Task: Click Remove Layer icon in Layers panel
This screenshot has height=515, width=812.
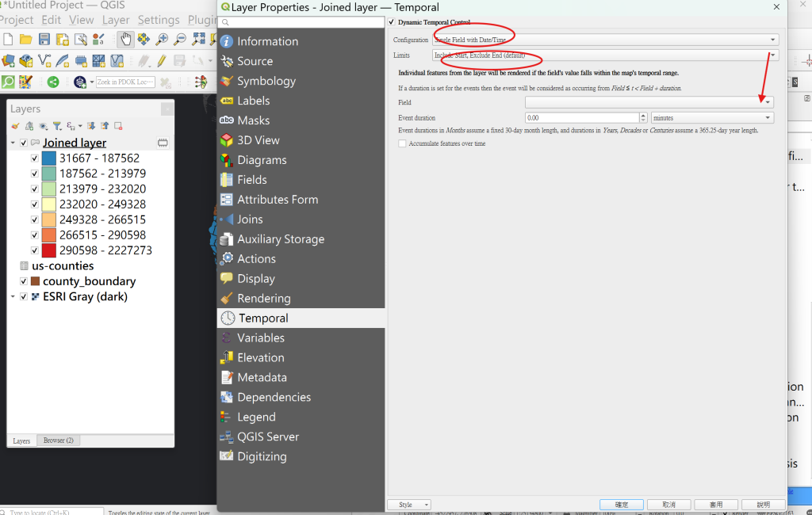Action: [x=118, y=126]
